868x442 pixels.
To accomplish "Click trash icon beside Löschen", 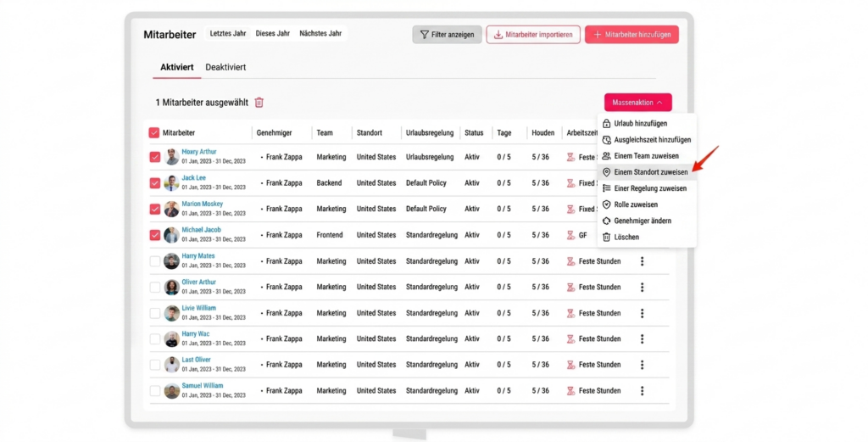I will coord(606,238).
